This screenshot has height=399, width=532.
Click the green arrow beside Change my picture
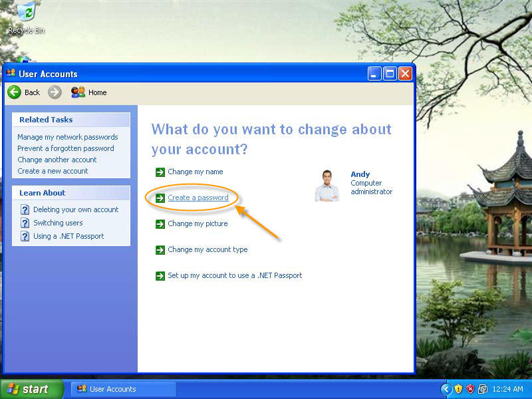[160, 224]
